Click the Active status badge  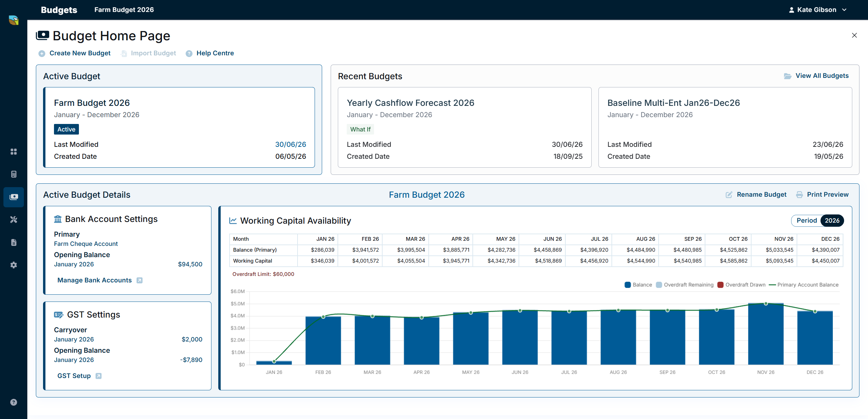coord(66,129)
